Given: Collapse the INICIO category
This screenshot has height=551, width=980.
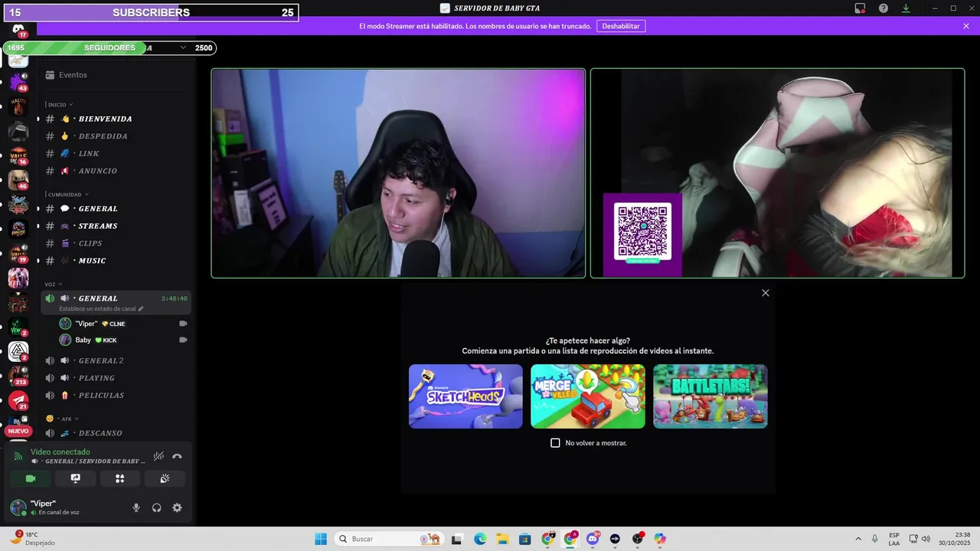Looking at the screenshot, I should click(60, 105).
